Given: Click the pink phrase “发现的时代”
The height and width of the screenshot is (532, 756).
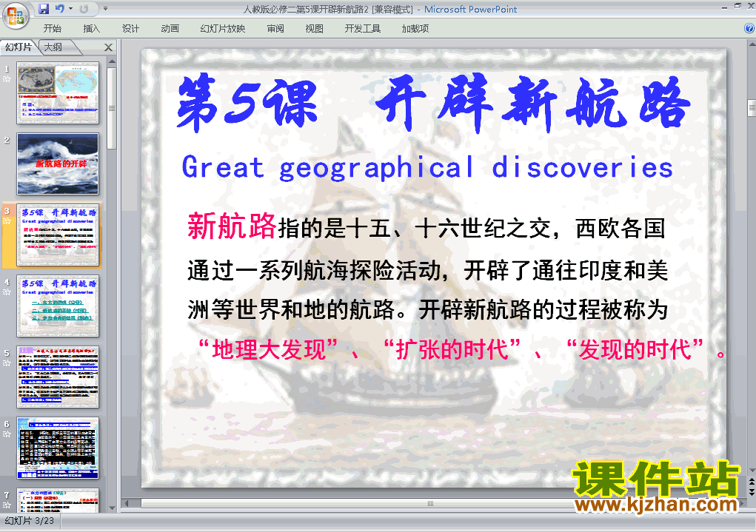Looking at the screenshot, I should click(x=635, y=349).
